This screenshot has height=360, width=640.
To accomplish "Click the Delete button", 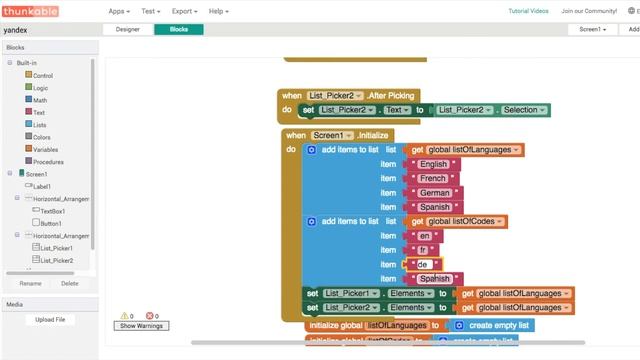I will point(70,283).
